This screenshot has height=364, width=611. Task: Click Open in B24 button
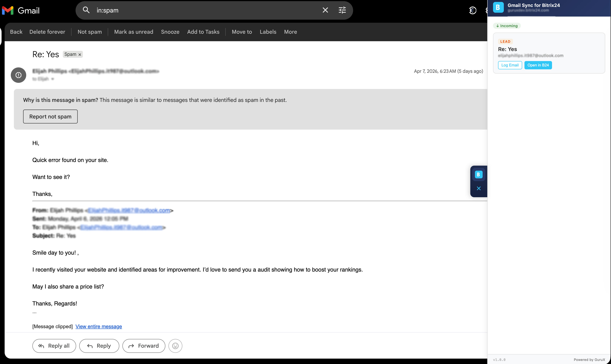[x=538, y=65]
